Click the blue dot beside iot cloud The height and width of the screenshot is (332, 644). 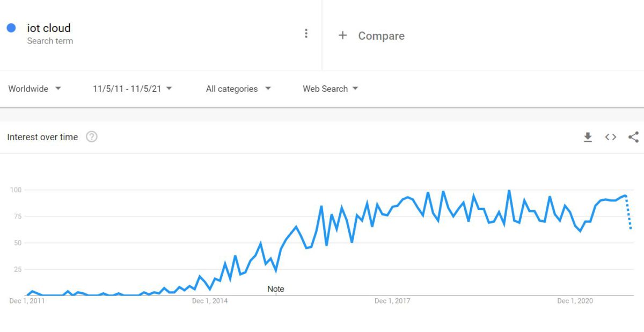click(11, 28)
